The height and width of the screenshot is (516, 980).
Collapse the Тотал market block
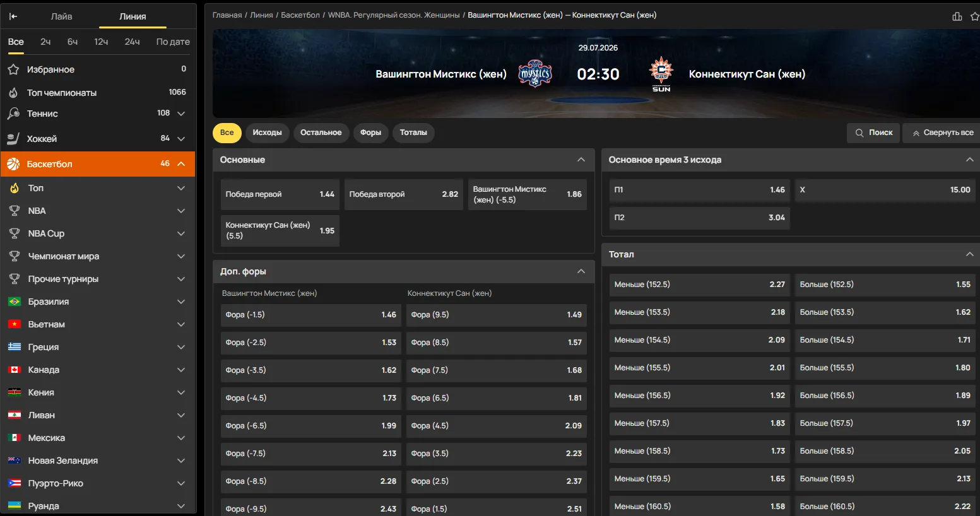click(970, 254)
